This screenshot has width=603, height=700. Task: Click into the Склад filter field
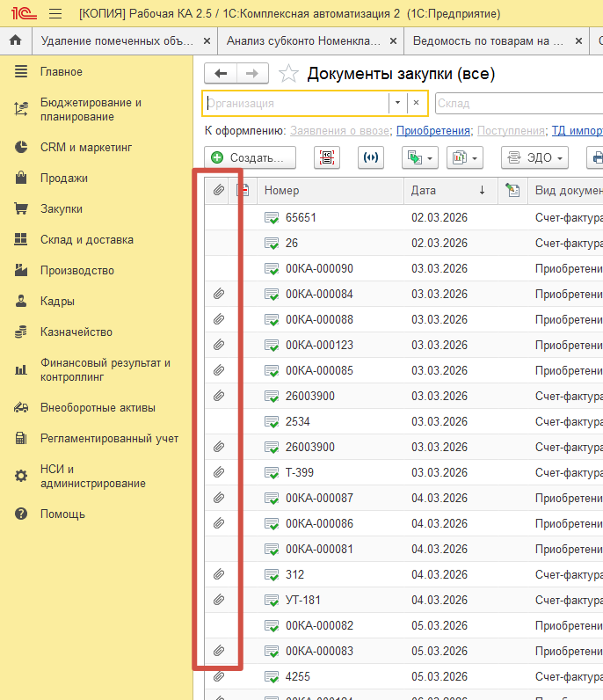517,103
